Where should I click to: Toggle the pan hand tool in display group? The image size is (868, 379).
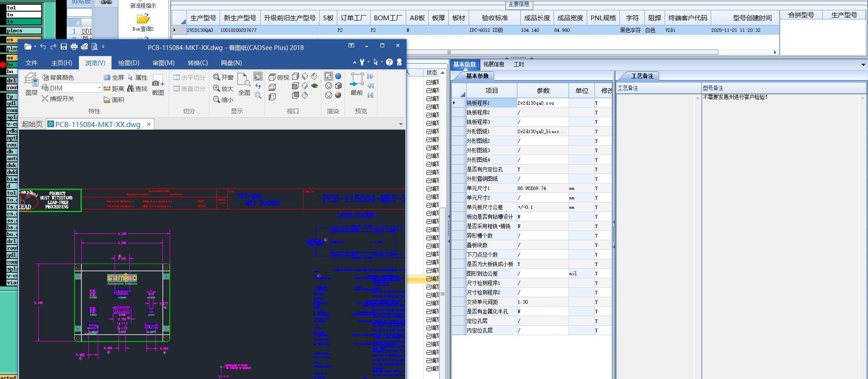pyautogui.click(x=258, y=76)
